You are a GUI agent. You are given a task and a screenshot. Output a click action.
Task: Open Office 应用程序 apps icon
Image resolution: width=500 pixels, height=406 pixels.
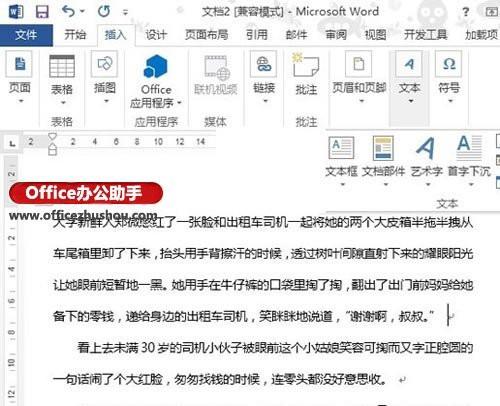pyautogui.click(x=155, y=66)
